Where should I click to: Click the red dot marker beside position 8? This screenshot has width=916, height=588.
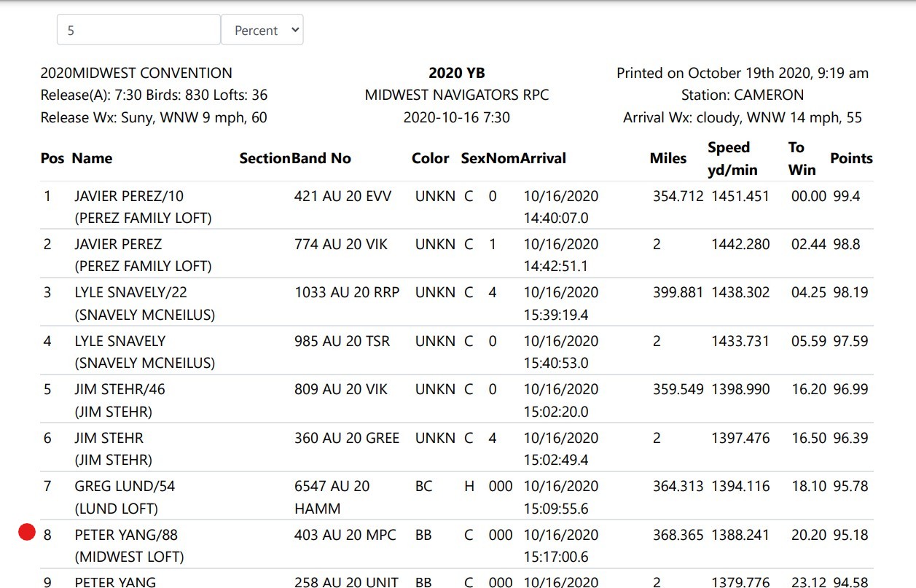(x=27, y=532)
